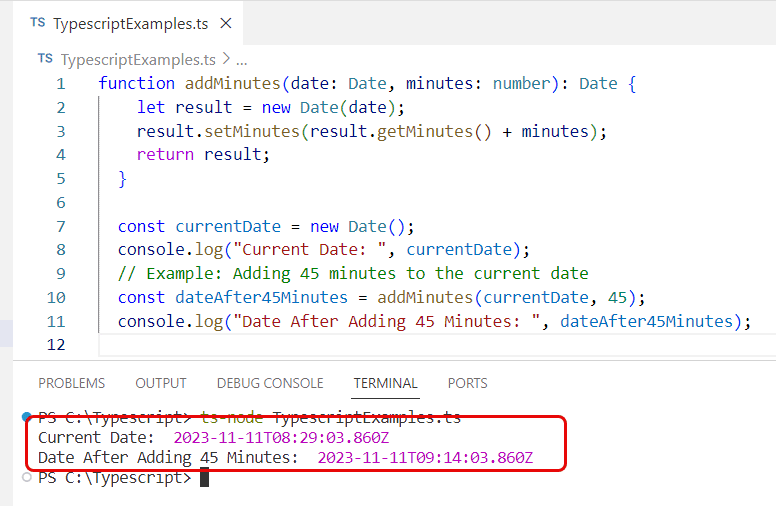The height and width of the screenshot is (506, 776).
Task: Click the comment 'Adding 45 minutes' on line 9
Action: coord(314,273)
